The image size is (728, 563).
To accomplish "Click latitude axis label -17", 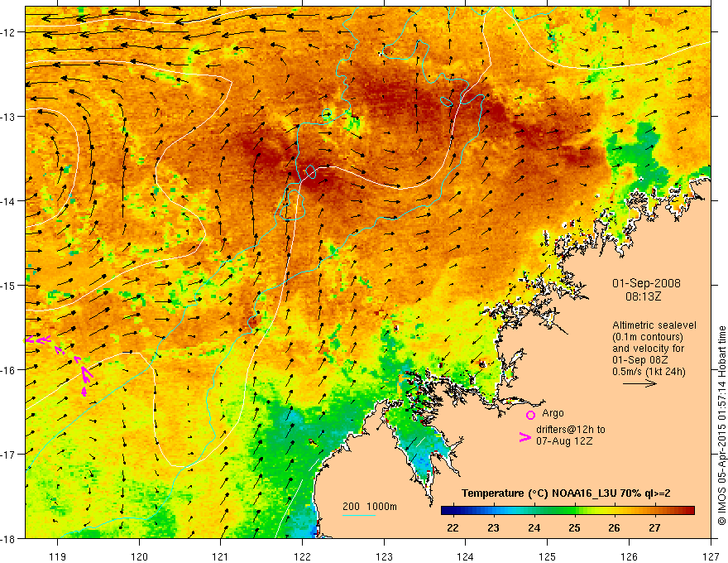I will (x=10, y=455).
